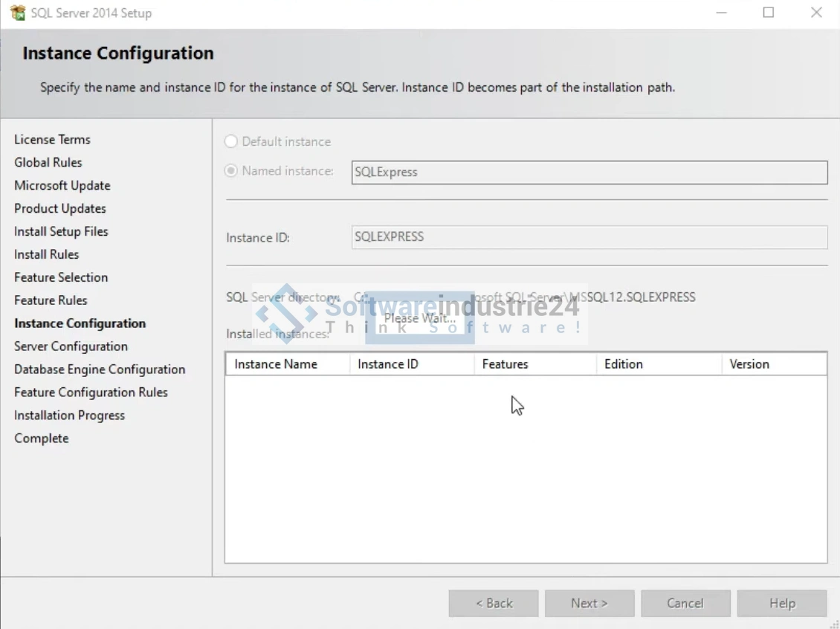Click the Next button
Viewport: 840px width, 629px height.
(589, 603)
